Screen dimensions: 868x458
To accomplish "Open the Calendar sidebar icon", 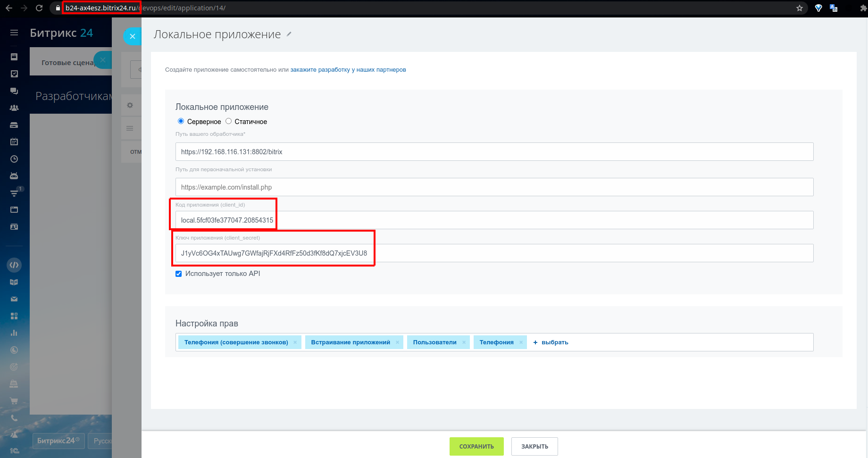I will pos(14,142).
